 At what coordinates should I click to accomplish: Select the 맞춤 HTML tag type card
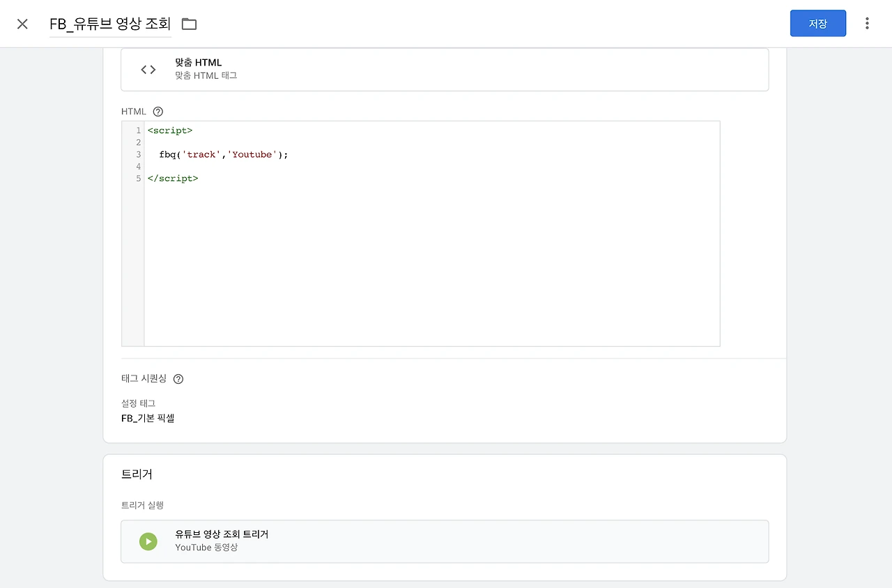click(445, 70)
